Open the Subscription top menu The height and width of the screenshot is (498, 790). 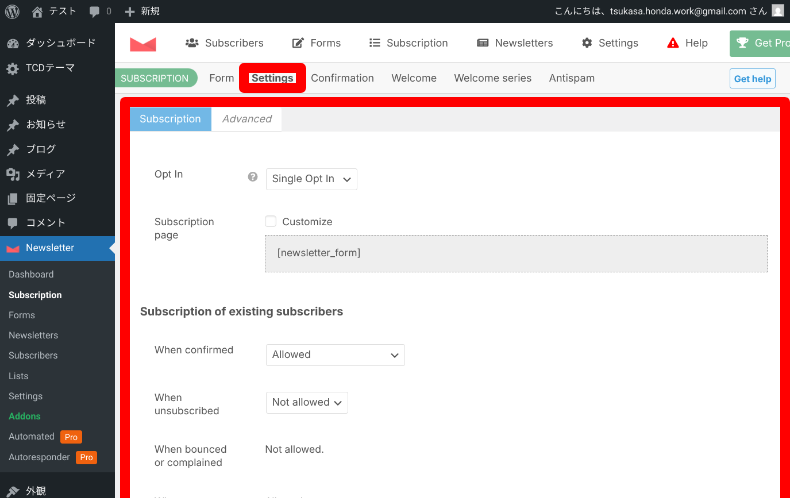408,43
